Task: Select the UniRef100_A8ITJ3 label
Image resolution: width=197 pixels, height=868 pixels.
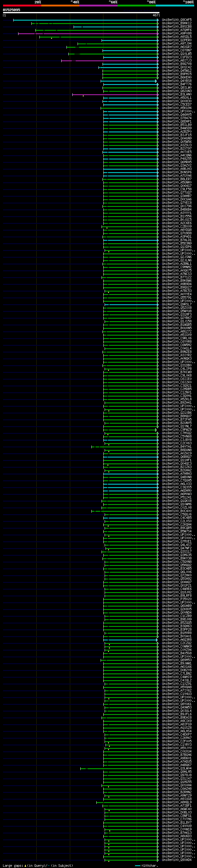Action: point(177,61)
